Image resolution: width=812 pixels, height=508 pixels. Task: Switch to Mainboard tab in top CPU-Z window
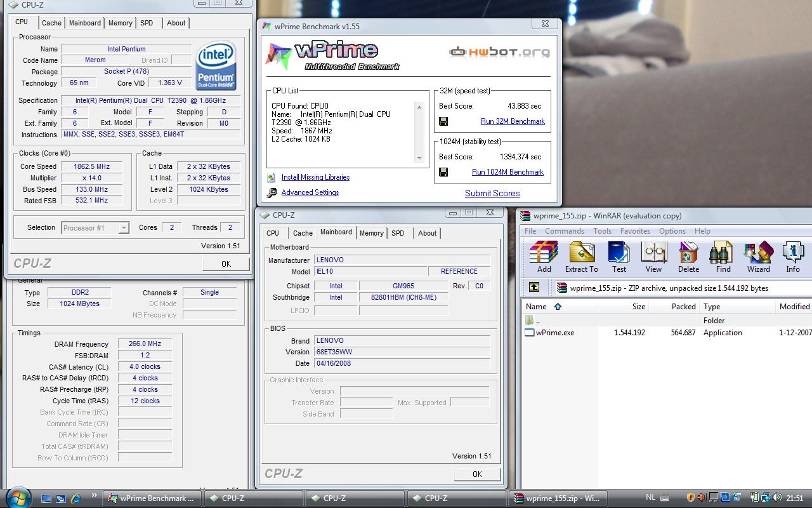click(85, 23)
